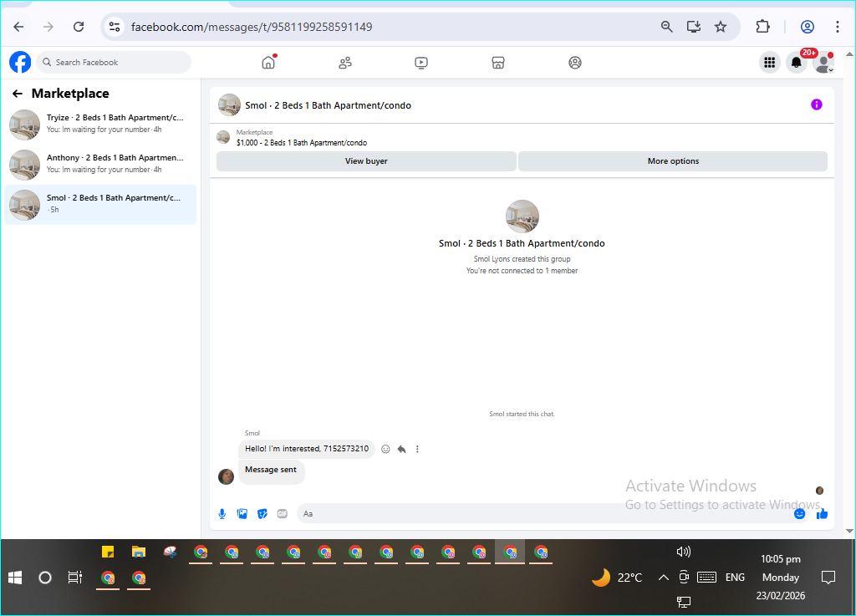Open the Facebook menu grid icon
This screenshot has height=616, width=856.
770,63
